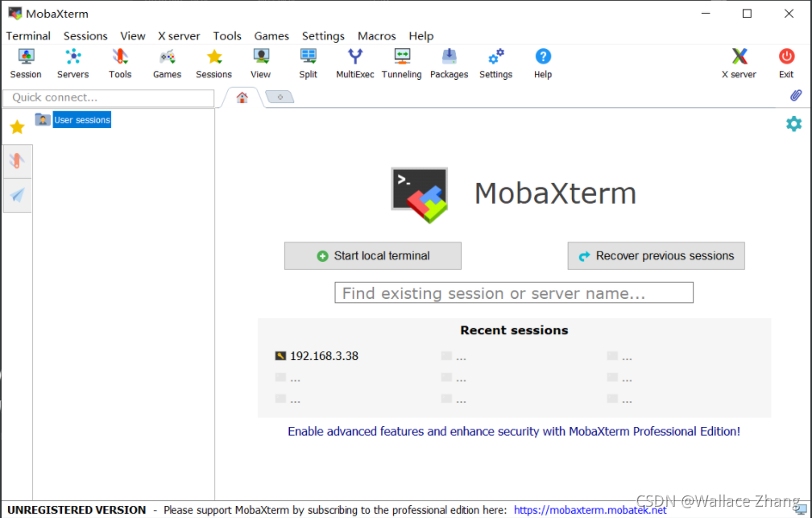
Task: Open the View toolbar icon
Action: 261,56
